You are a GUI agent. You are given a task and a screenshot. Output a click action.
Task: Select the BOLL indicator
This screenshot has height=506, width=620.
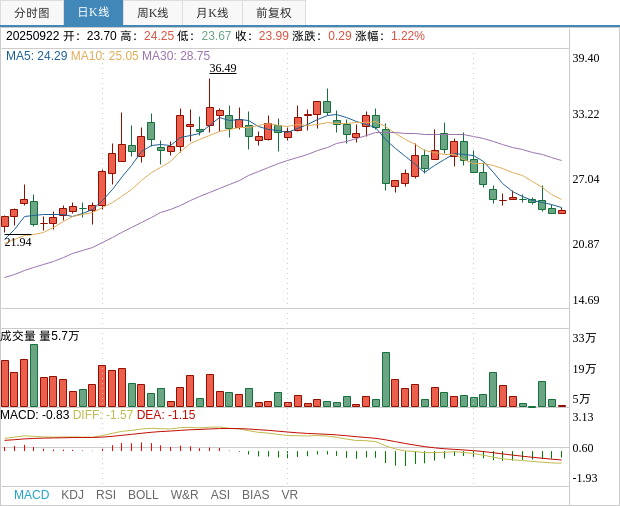143,495
